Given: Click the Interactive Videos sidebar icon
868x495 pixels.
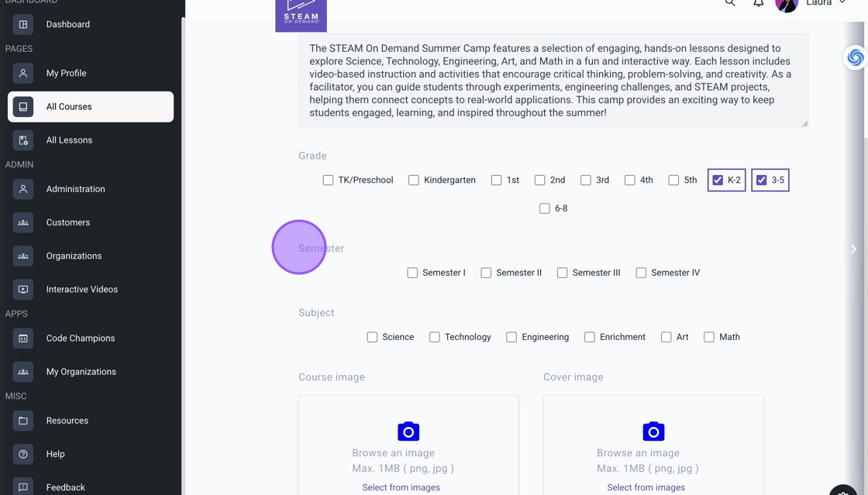Looking at the screenshot, I should point(23,290).
